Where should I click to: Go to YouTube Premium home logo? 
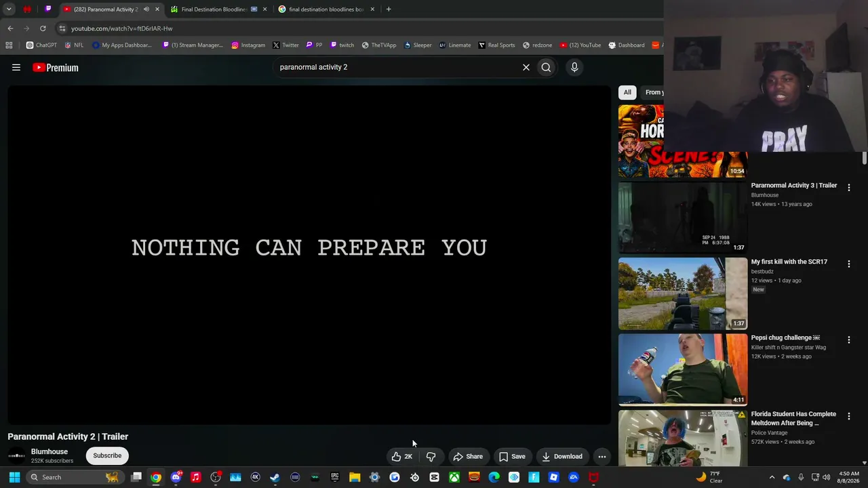pos(56,67)
